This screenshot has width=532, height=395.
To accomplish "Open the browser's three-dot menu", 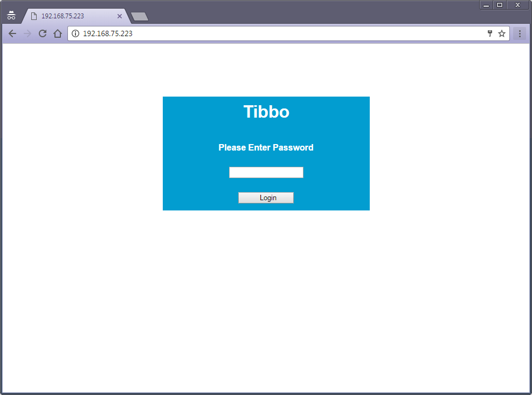I will (520, 33).
